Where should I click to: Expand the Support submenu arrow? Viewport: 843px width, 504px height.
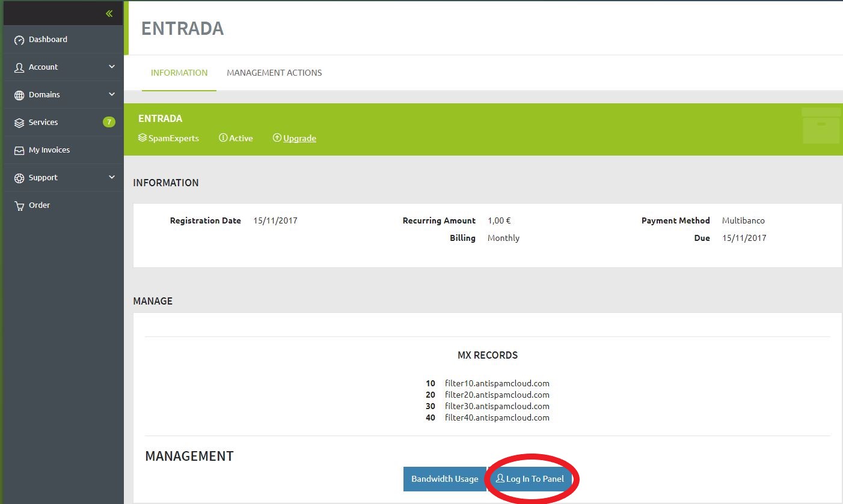click(112, 178)
